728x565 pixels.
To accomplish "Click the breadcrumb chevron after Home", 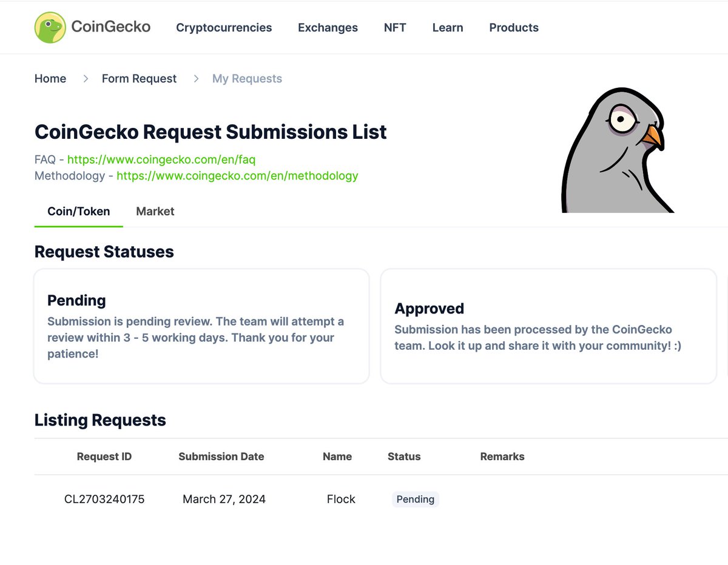I will point(86,78).
